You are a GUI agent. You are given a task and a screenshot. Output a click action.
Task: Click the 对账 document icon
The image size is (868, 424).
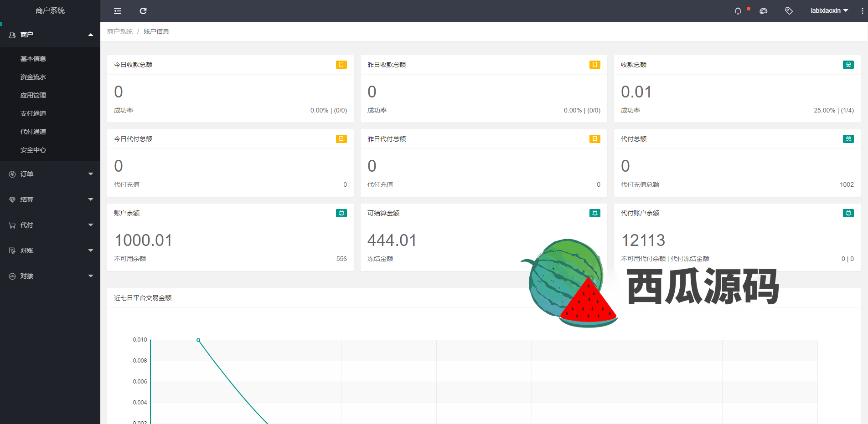12,250
